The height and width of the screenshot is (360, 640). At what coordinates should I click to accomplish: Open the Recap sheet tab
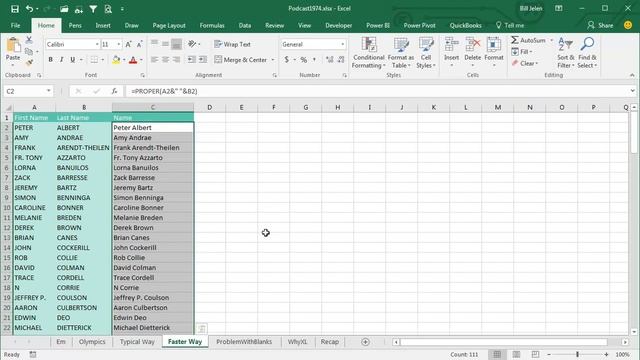(x=330, y=342)
